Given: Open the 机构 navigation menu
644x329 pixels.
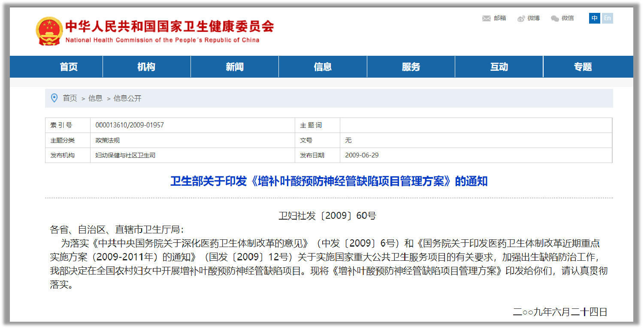Looking at the screenshot, I should [x=146, y=67].
